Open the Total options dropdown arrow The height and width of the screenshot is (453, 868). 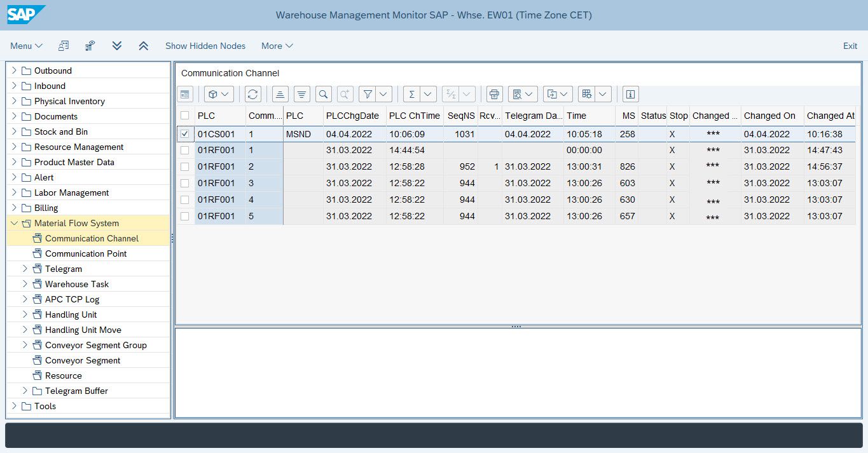pos(428,94)
